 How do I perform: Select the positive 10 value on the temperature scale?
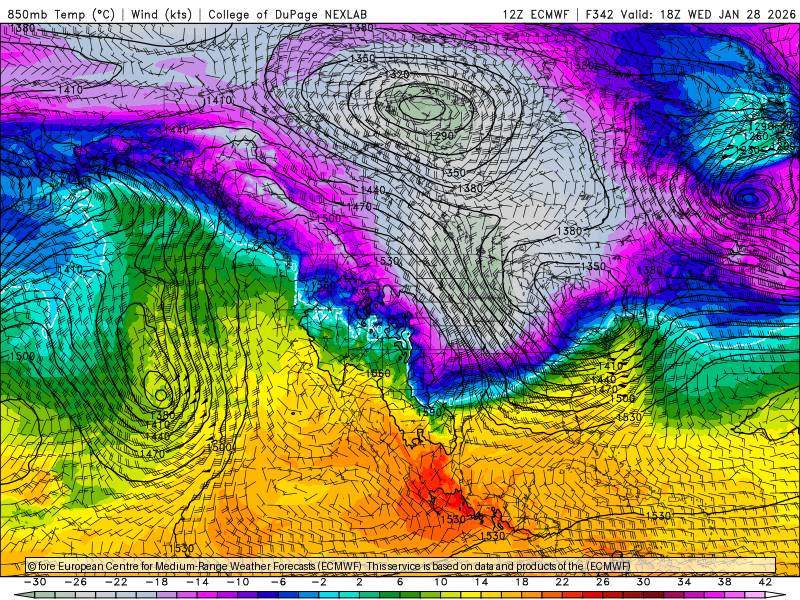(x=441, y=582)
